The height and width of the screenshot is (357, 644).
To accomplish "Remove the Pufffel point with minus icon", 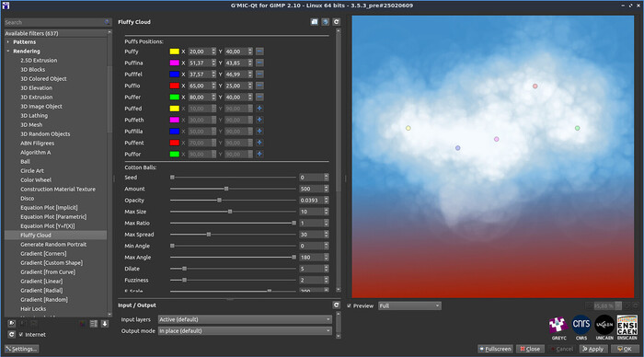I will pyautogui.click(x=259, y=75).
